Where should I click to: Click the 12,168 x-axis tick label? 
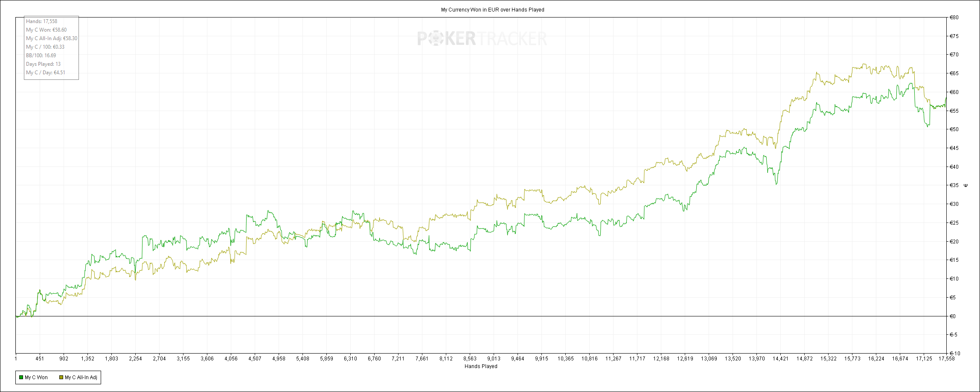click(661, 359)
